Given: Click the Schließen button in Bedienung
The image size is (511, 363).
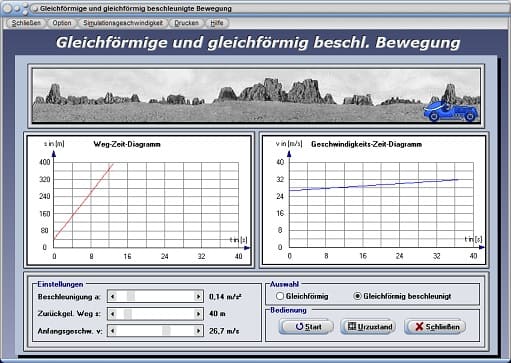Looking at the screenshot, I should click(435, 327).
